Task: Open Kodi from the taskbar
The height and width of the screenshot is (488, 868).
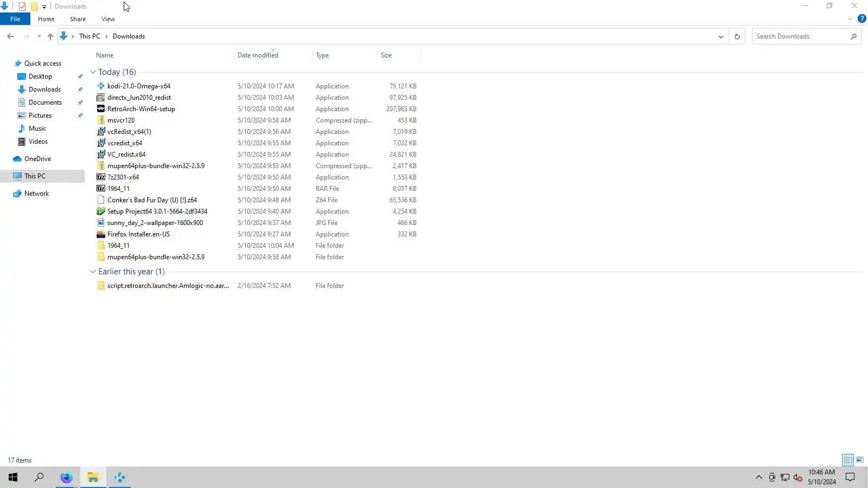Action: tap(119, 477)
